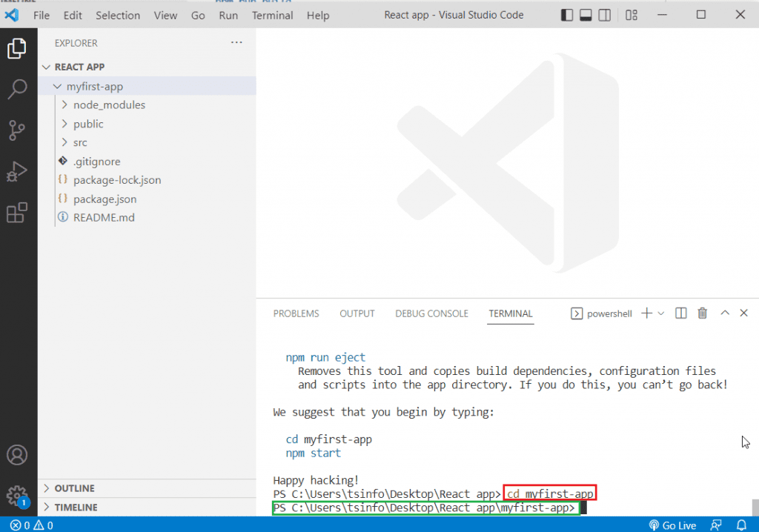This screenshot has width=759, height=532.
Task: Expand the src folder
Action: coord(147,142)
